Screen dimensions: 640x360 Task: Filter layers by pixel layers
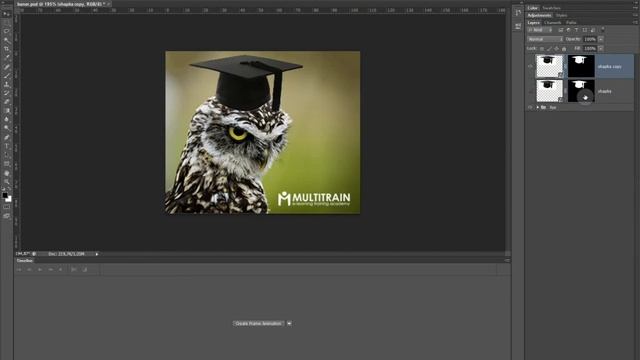(561, 30)
